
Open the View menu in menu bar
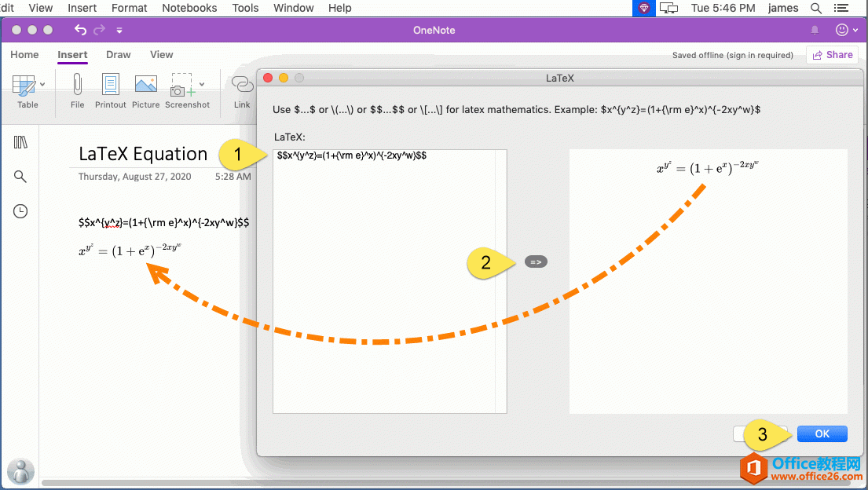40,8
